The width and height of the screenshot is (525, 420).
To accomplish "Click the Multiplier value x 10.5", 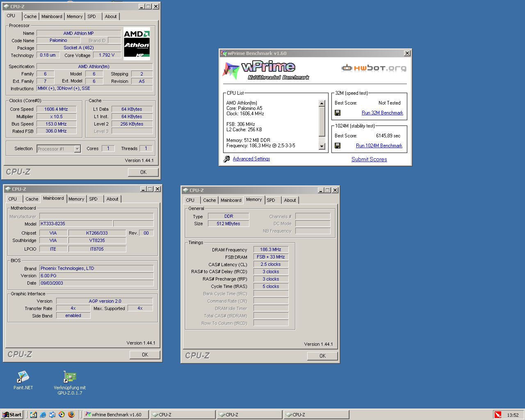I will pyautogui.click(x=56, y=116).
